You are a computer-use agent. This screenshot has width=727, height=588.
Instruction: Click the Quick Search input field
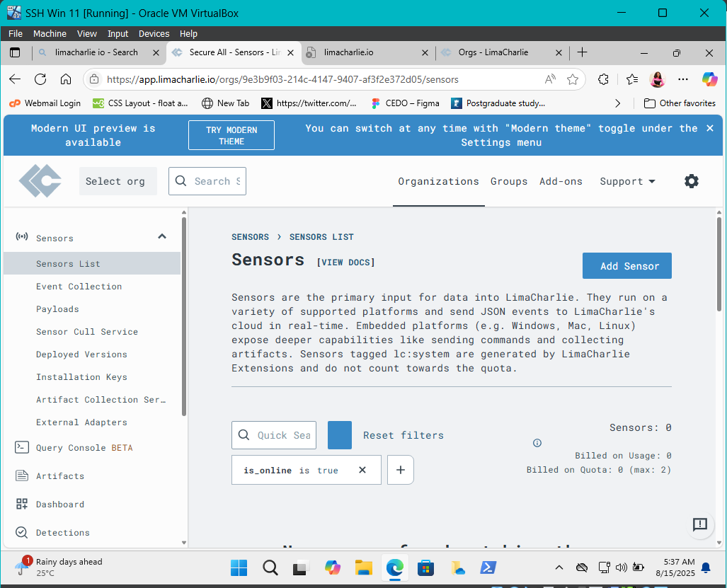(x=274, y=435)
